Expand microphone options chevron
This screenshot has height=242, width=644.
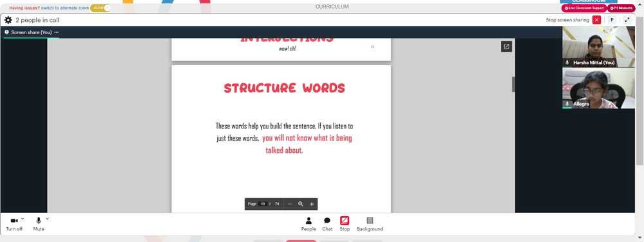tap(47, 219)
